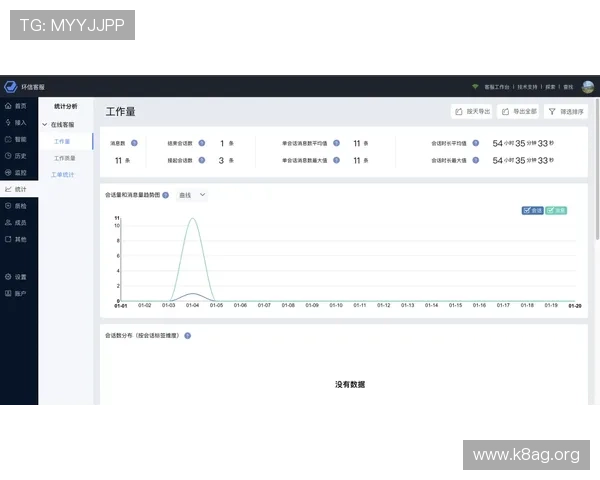Select 工单统计 in the statistics menu
Image resolution: width=600 pixels, height=480 pixels.
point(63,175)
